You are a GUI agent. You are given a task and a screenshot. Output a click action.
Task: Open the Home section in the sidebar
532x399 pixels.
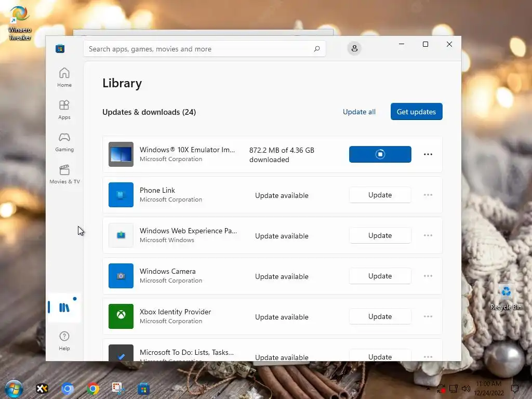point(64,77)
